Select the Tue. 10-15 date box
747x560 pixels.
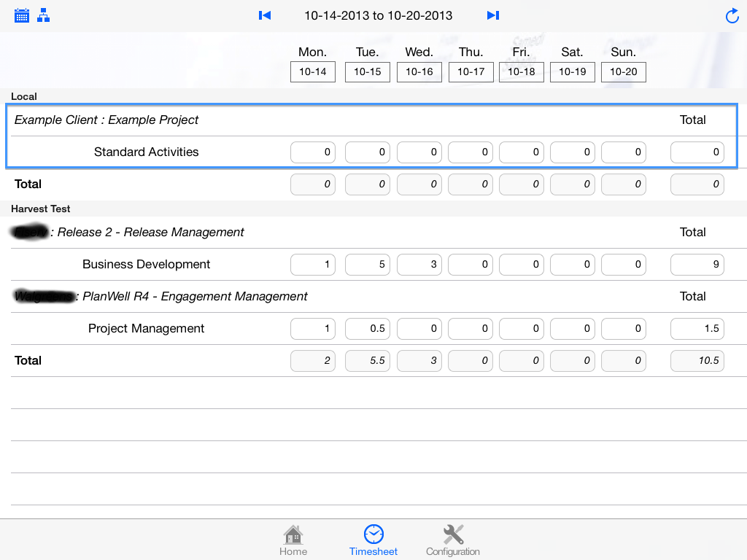coord(368,72)
